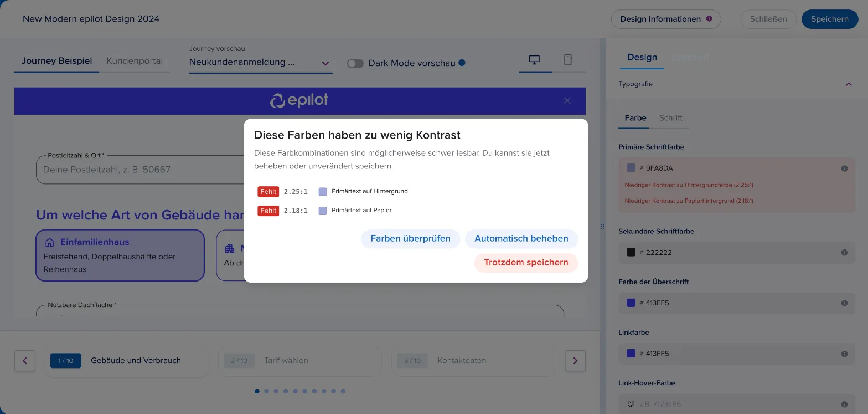Click the info icon for Linkfarbe
Image resolution: width=868 pixels, height=414 pixels.
click(x=844, y=354)
